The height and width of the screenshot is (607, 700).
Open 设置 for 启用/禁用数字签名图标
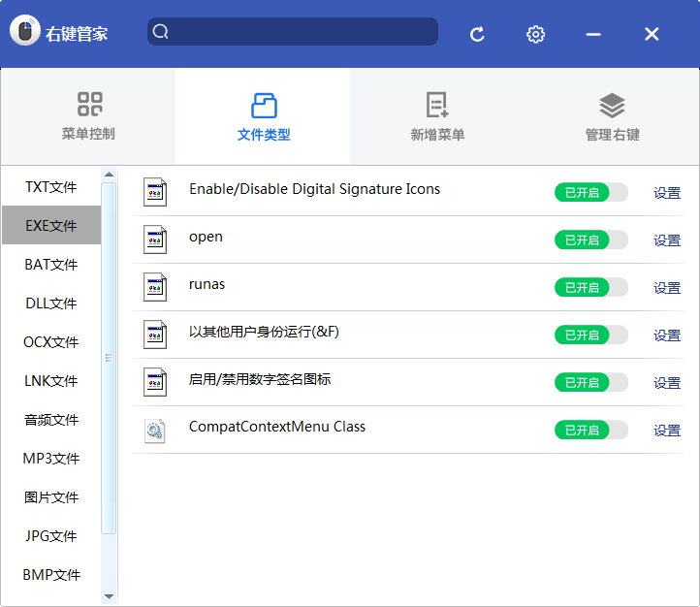(667, 383)
